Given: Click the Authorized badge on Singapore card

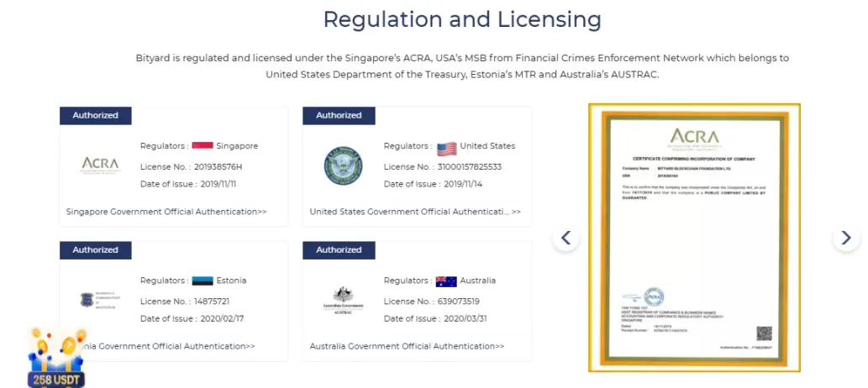Looking at the screenshot, I should [x=96, y=116].
